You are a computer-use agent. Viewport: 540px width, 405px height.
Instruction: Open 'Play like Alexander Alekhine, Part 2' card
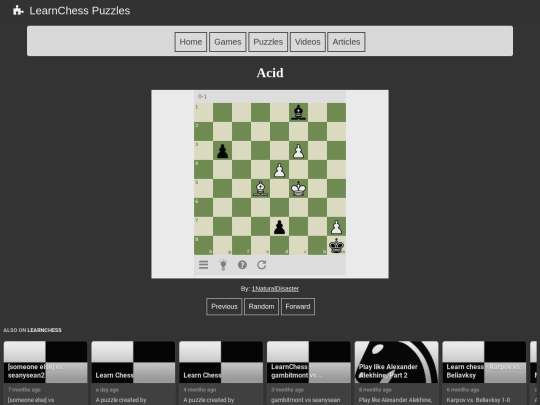(396, 373)
